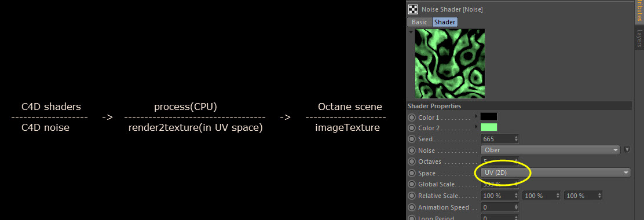Screen dimensions: 644x220
Task: Switch to the Basic tab
Action: coord(419,22)
